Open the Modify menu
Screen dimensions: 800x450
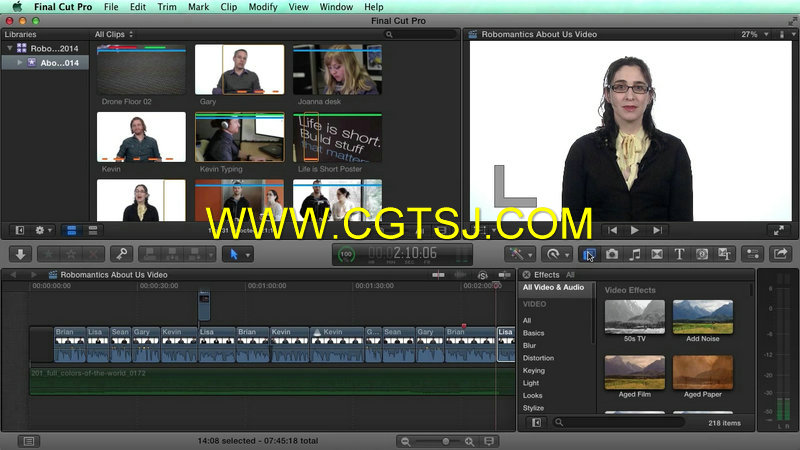click(x=263, y=7)
